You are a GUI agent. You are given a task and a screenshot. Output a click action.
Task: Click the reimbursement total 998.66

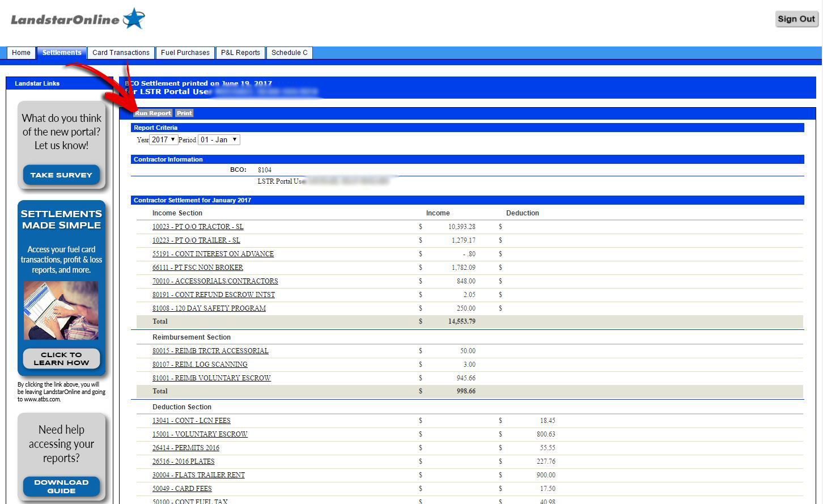466,391
